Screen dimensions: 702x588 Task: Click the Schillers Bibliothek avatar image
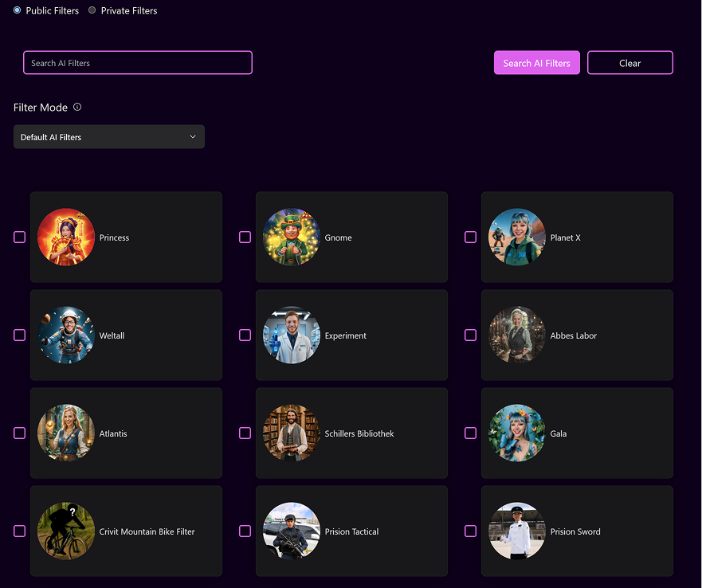(x=292, y=433)
